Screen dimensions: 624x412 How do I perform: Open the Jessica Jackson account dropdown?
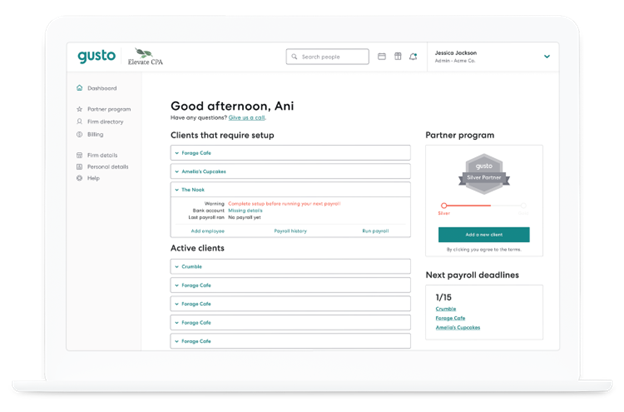tap(547, 57)
